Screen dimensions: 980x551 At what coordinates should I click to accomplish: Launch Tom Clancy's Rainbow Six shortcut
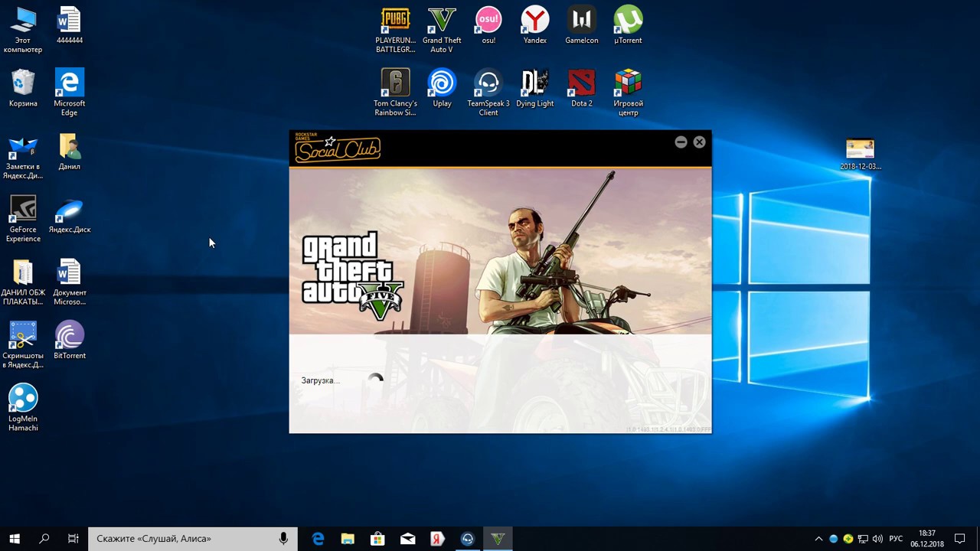[x=395, y=93]
